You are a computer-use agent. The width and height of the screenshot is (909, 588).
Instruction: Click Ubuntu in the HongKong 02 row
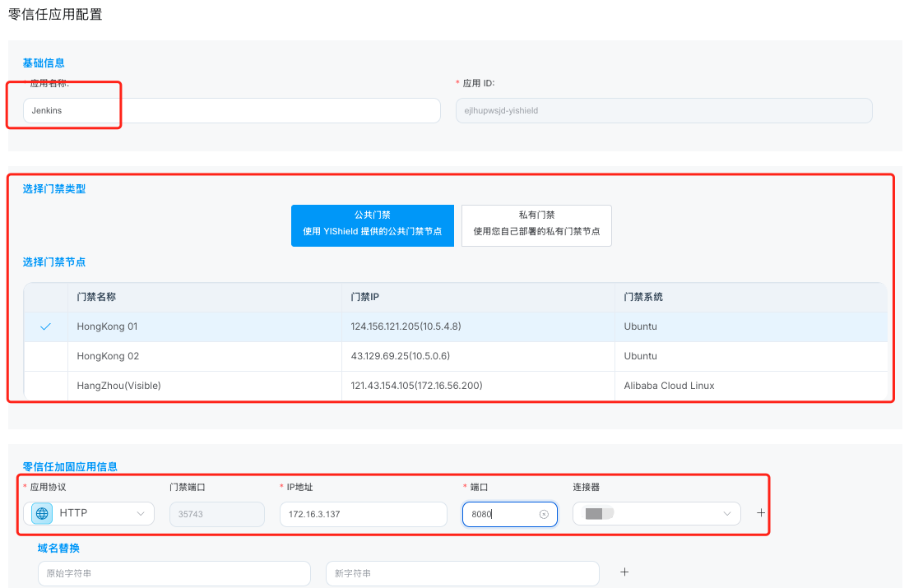point(641,356)
